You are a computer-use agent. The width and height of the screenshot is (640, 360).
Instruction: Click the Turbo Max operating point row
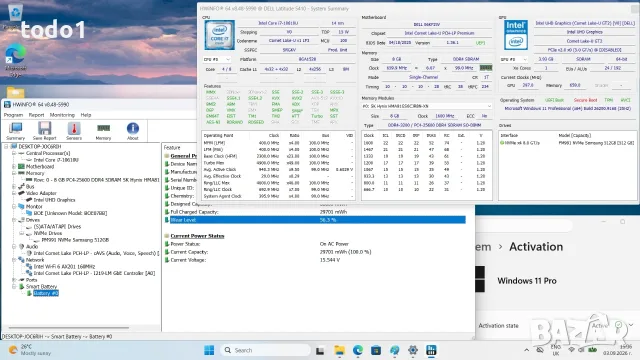coord(278,163)
